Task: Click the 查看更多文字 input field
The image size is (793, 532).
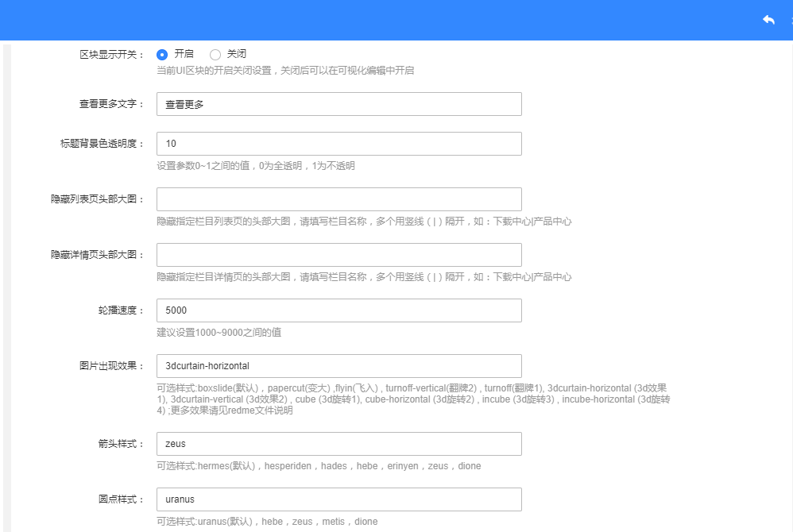Action: click(338, 104)
